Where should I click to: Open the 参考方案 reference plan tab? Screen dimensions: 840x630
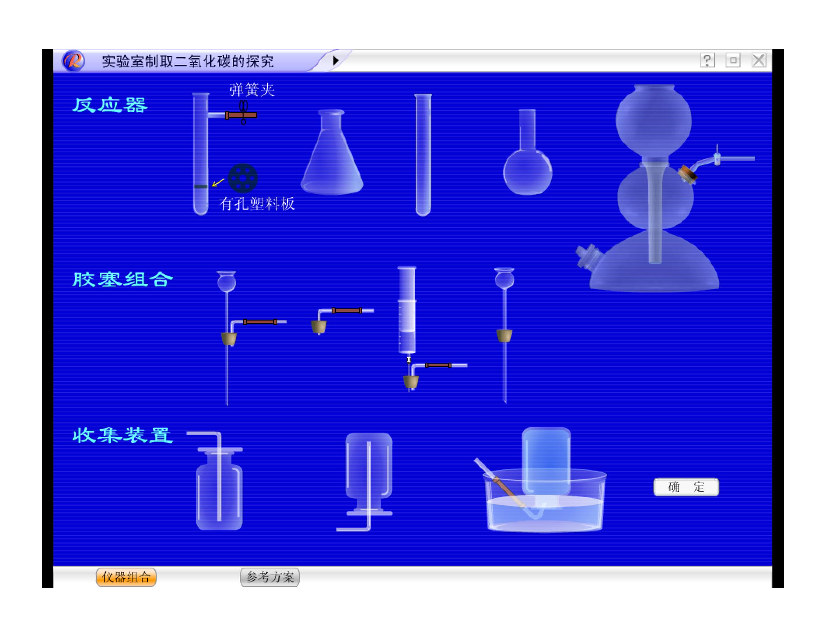coord(270,577)
